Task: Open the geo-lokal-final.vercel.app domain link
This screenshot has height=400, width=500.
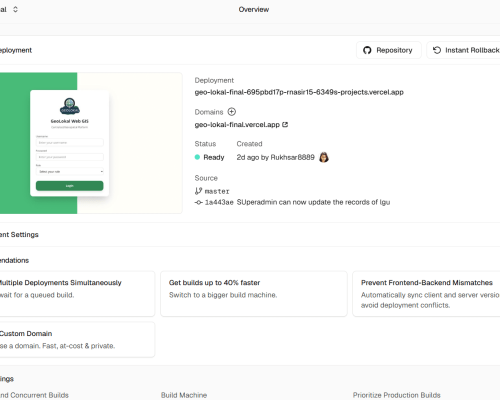Action: [237, 125]
